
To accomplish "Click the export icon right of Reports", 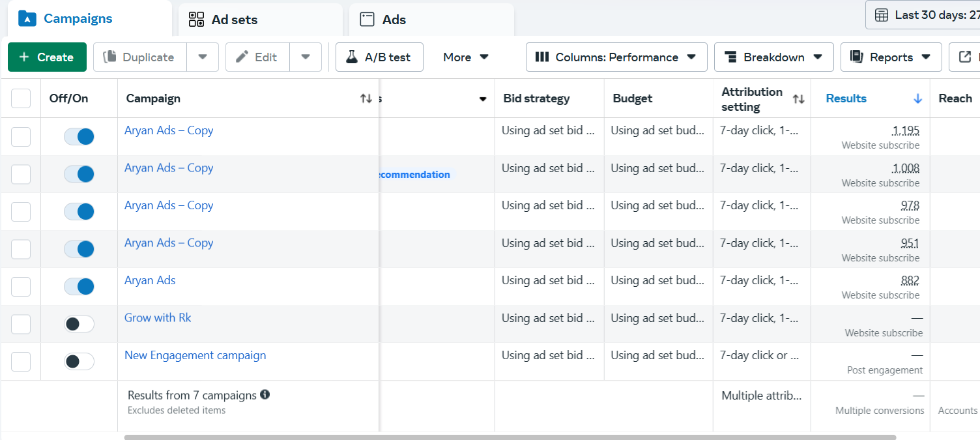I will pos(964,57).
